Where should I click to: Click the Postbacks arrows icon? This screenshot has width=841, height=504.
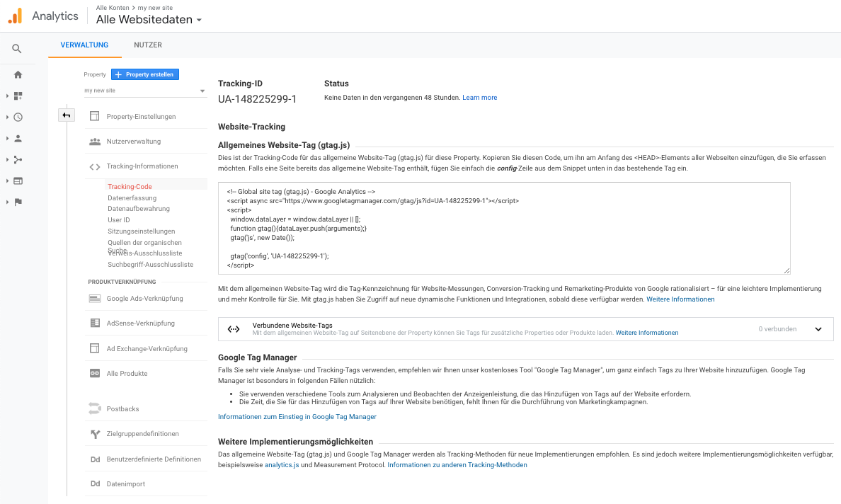click(x=95, y=408)
